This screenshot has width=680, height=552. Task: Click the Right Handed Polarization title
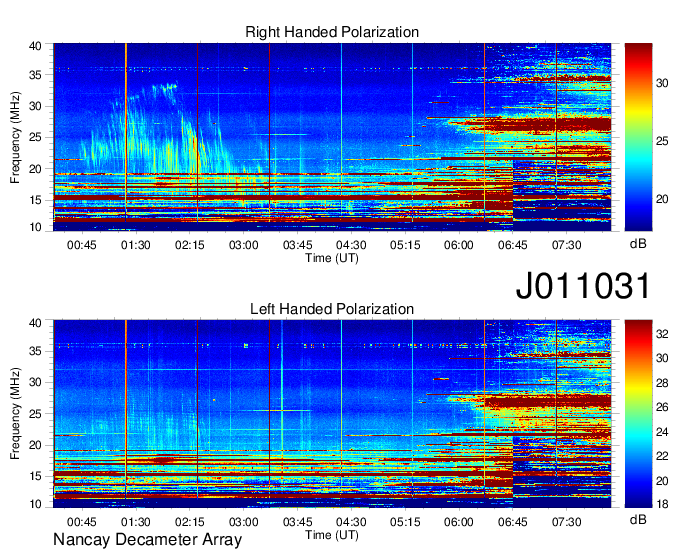(x=332, y=32)
